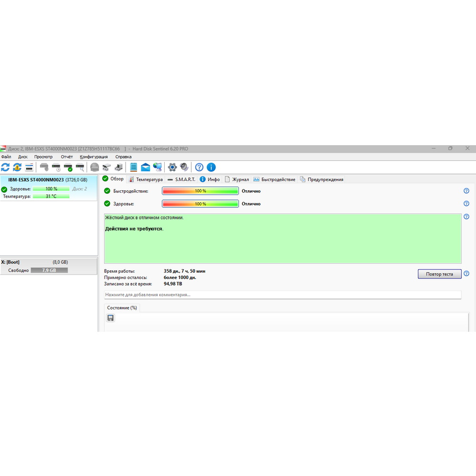This screenshot has height=476, width=476.
Task: Open the Справка menu
Action: [123, 157]
